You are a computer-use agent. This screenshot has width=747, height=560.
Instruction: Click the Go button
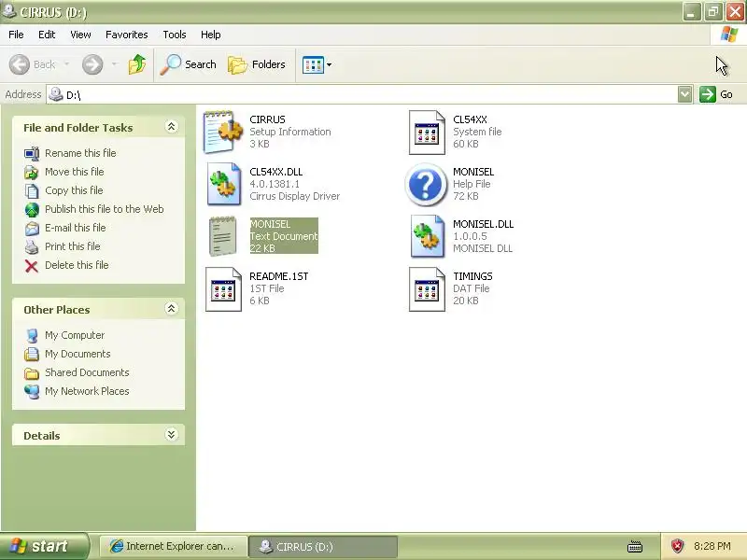pyautogui.click(x=716, y=94)
